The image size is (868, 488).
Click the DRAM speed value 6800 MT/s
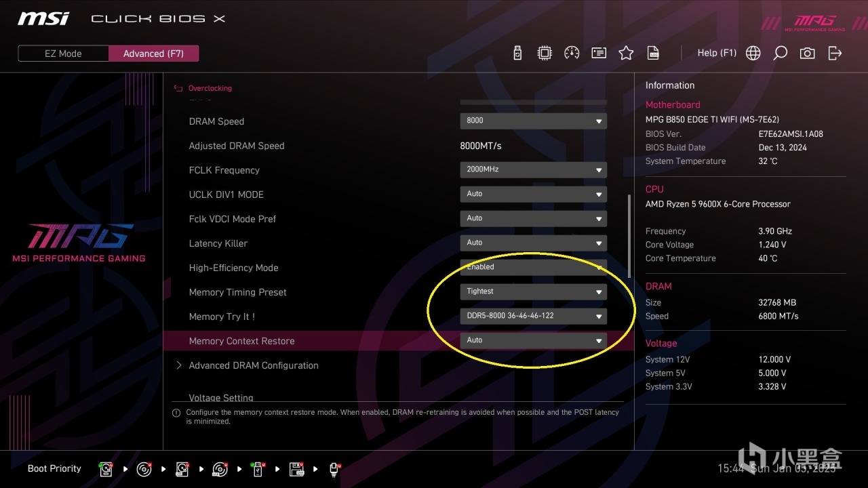[x=778, y=316]
